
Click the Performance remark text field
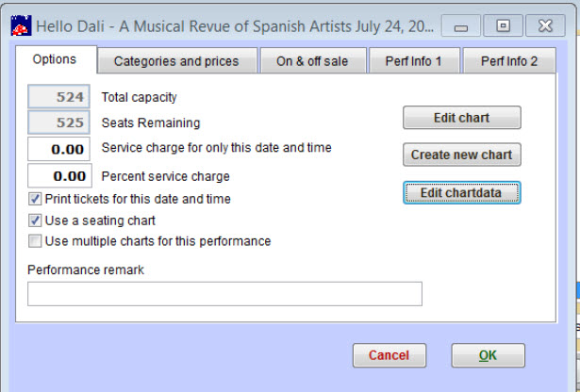click(224, 294)
